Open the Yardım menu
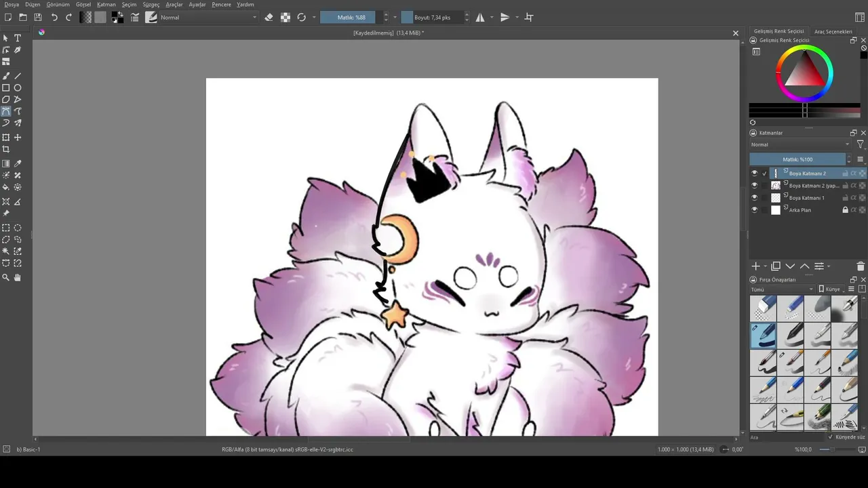The image size is (868, 488). [x=245, y=5]
